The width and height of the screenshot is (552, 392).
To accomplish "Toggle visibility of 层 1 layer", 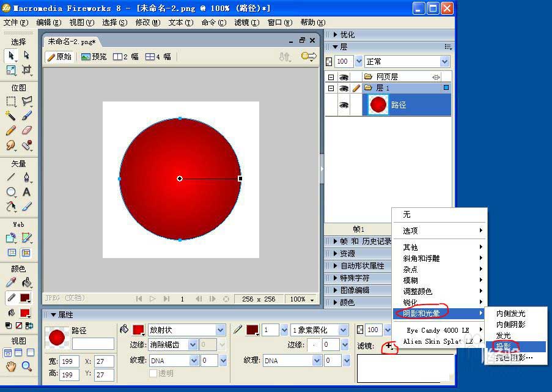I will [x=344, y=87].
